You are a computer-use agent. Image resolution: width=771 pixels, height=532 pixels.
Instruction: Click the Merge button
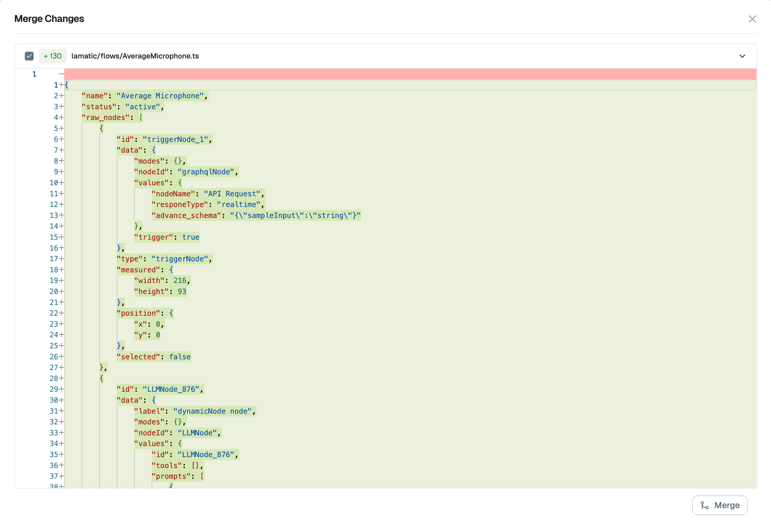[719, 505]
